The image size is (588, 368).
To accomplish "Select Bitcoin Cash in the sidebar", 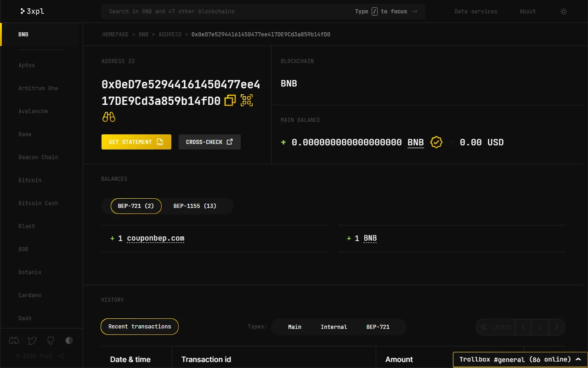I will [x=38, y=203].
